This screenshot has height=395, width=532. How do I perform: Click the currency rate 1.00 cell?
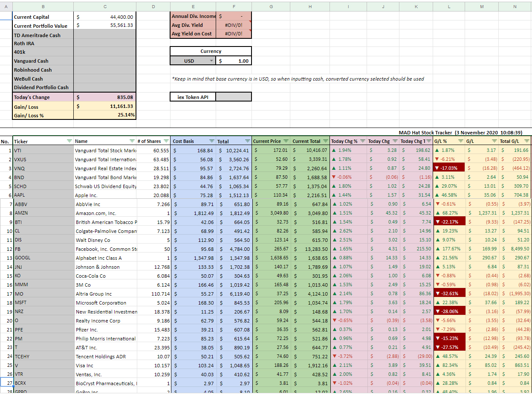point(234,61)
